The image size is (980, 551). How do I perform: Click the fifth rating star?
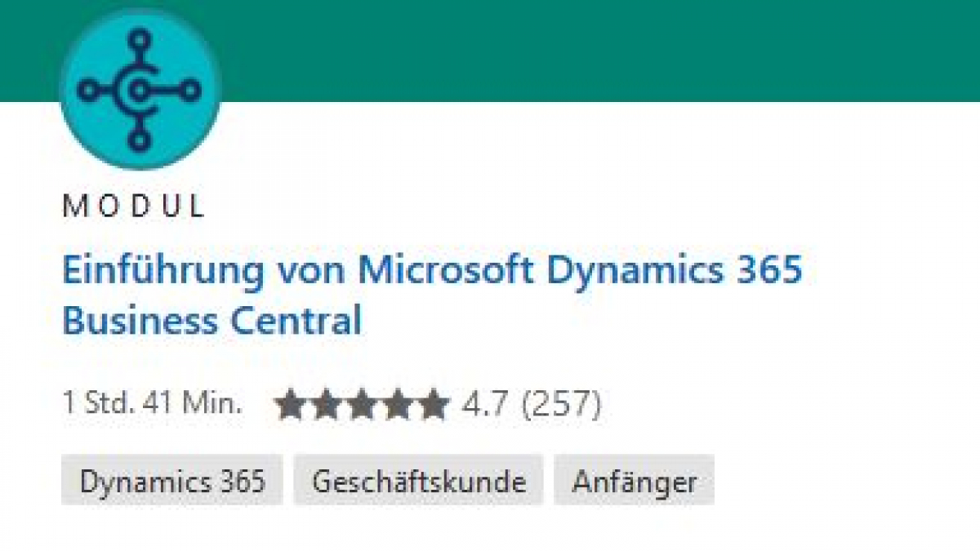click(x=433, y=404)
